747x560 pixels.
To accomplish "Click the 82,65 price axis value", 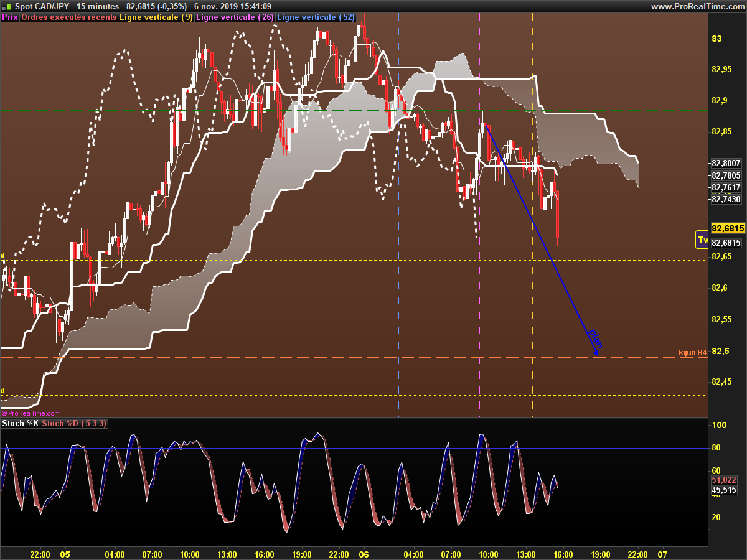I will pyautogui.click(x=721, y=256).
